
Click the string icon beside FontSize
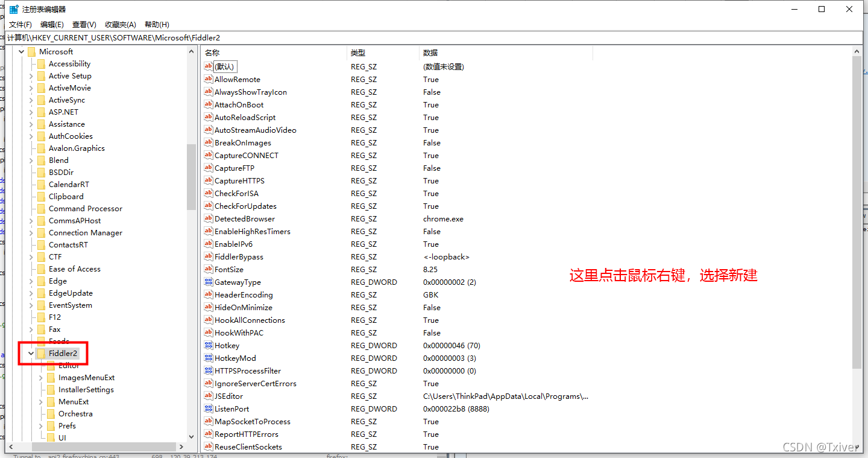pos(209,269)
